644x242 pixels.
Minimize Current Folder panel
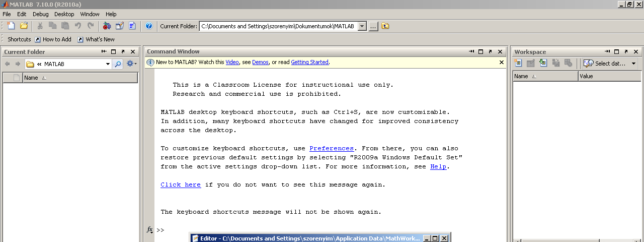point(104,51)
